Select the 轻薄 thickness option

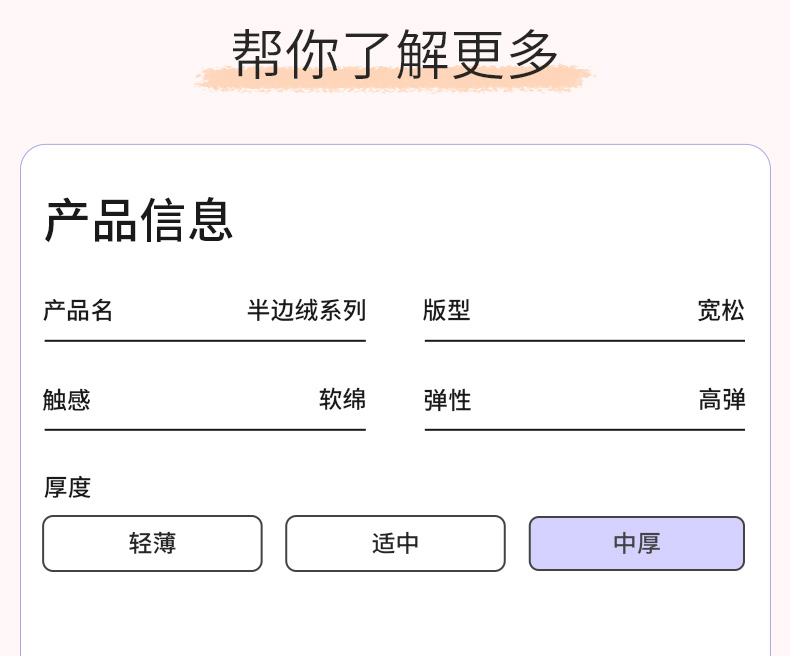pos(152,543)
